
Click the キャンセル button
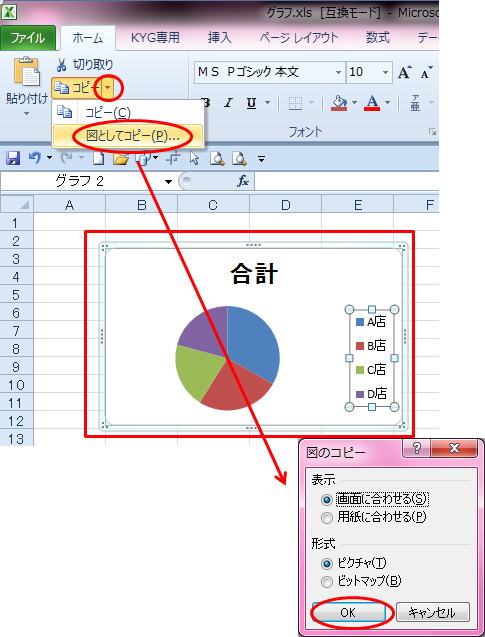click(433, 612)
